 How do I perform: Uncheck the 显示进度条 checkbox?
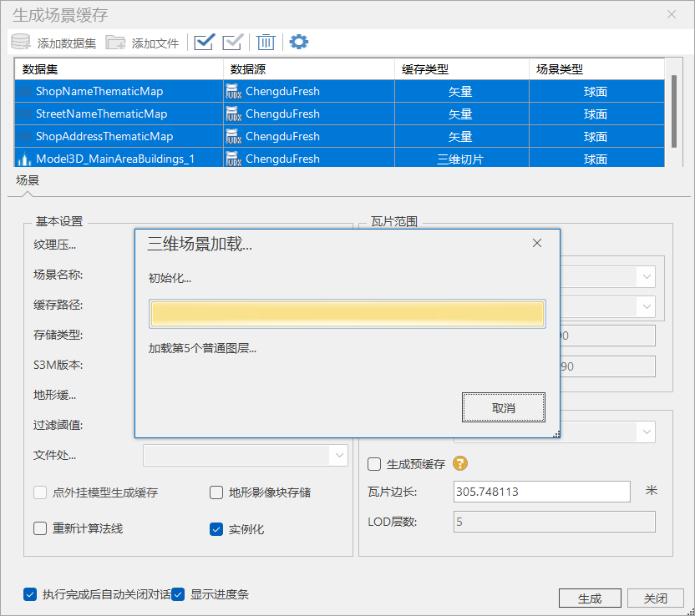[x=178, y=594]
